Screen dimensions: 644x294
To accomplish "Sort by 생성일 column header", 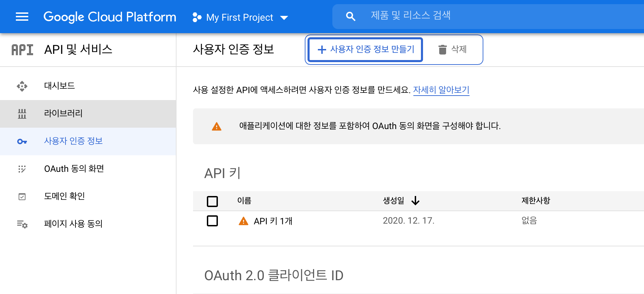I will pyautogui.click(x=393, y=200).
